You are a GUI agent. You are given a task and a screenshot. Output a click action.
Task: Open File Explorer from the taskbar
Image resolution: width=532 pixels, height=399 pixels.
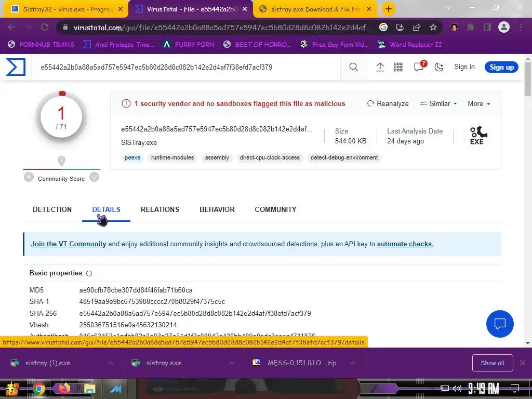[89, 389]
